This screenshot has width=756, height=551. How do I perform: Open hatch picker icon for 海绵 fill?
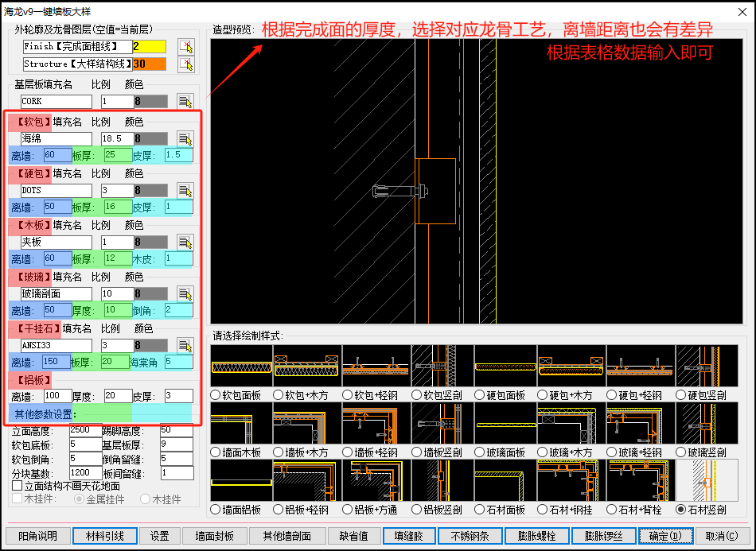click(185, 138)
